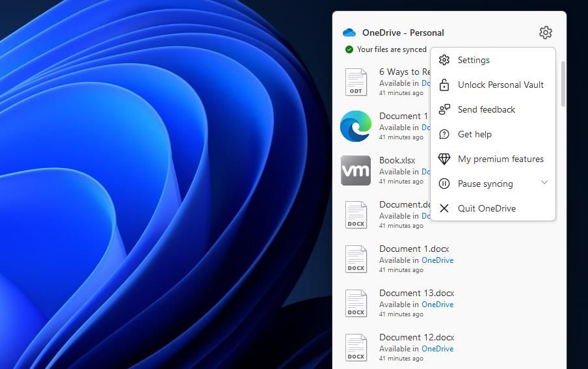The image size is (588, 369).
Task: Select the Document 12.docx file name
Action: 417,338
